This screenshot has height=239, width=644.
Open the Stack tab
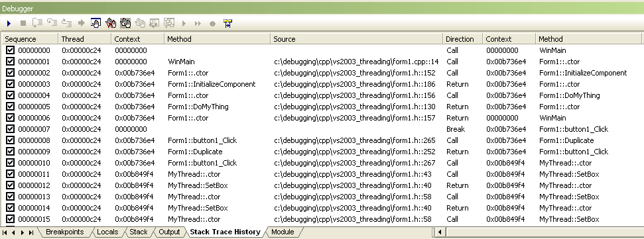pos(139,232)
